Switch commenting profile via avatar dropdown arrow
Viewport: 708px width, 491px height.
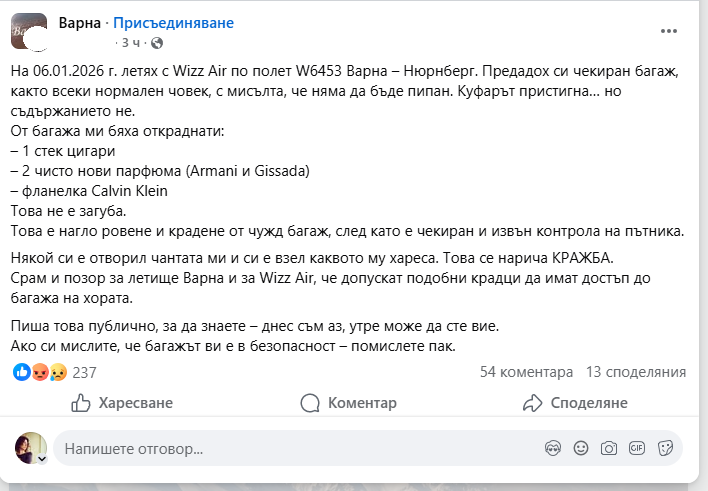click(x=43, y=458)
